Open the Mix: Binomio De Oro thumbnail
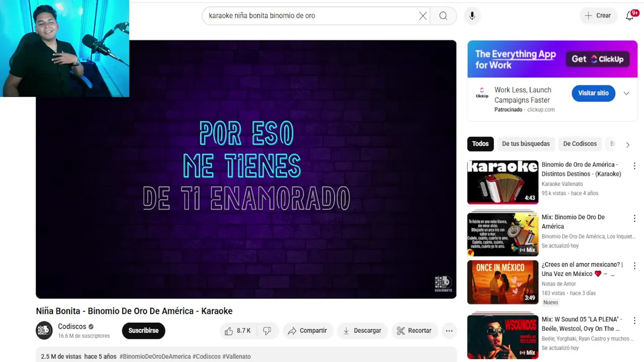 503,234
